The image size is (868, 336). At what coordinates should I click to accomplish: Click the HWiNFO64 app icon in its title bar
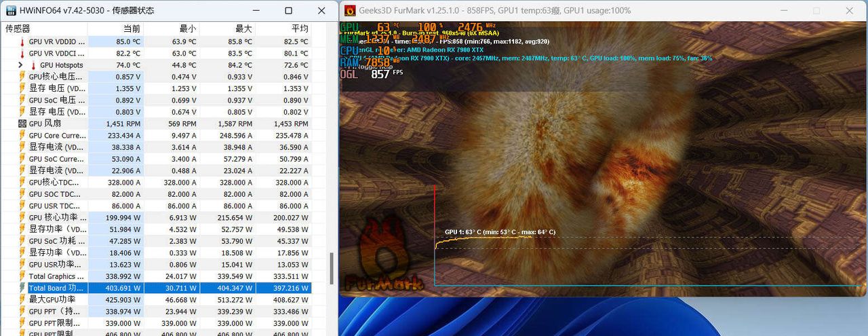point(11,10)
